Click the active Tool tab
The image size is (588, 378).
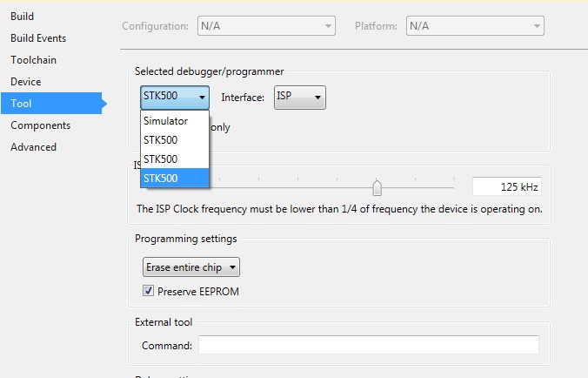click(21, 104)
